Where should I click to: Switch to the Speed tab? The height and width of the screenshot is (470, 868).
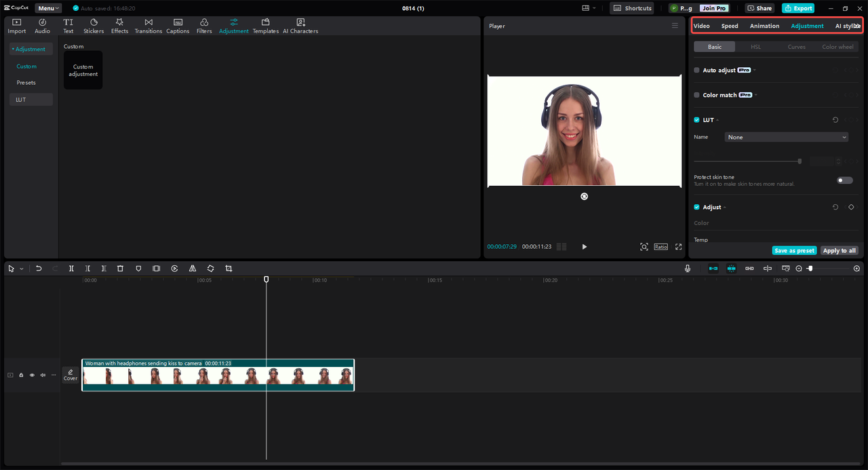(730, 26)
